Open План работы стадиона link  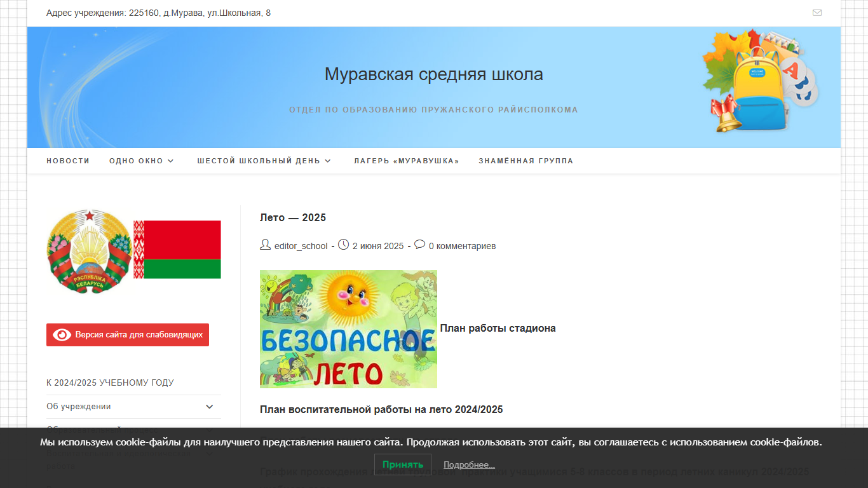coord(498,329)
